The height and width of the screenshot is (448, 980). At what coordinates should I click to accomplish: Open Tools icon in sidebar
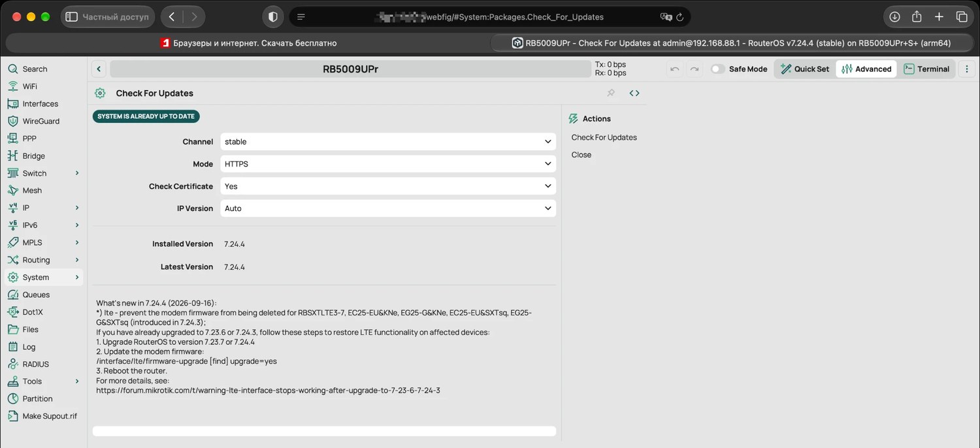pos(12,381)
